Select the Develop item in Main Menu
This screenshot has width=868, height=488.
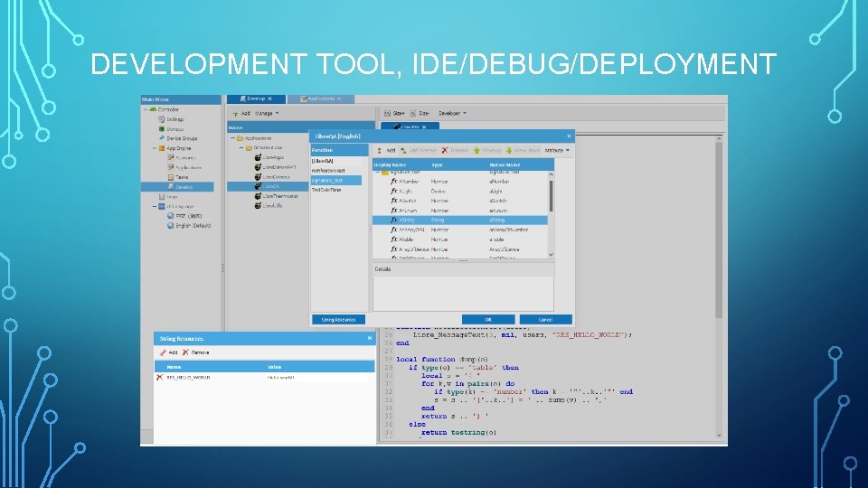coord(177,187)
